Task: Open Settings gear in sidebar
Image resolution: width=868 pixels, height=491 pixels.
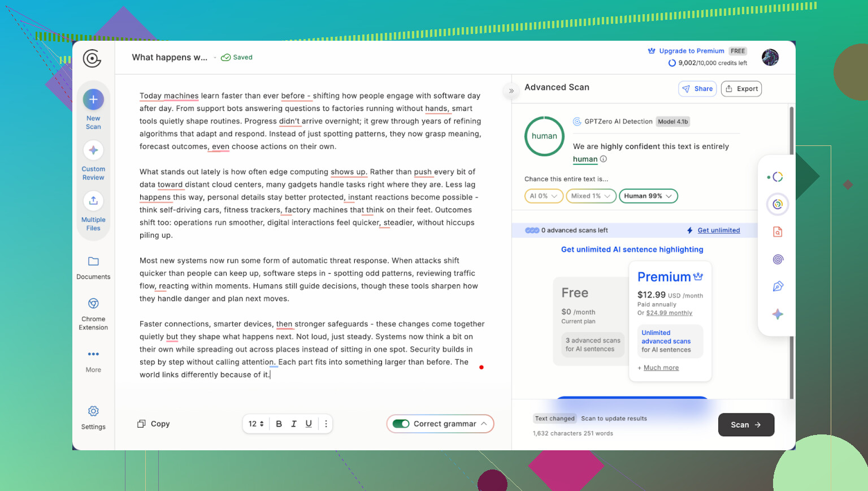Action: 93,411
